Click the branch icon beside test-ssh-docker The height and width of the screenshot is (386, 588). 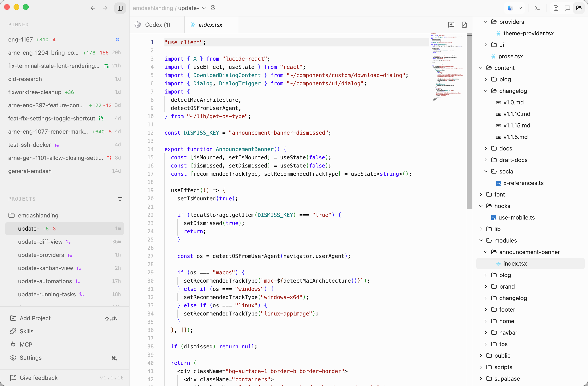57,145
